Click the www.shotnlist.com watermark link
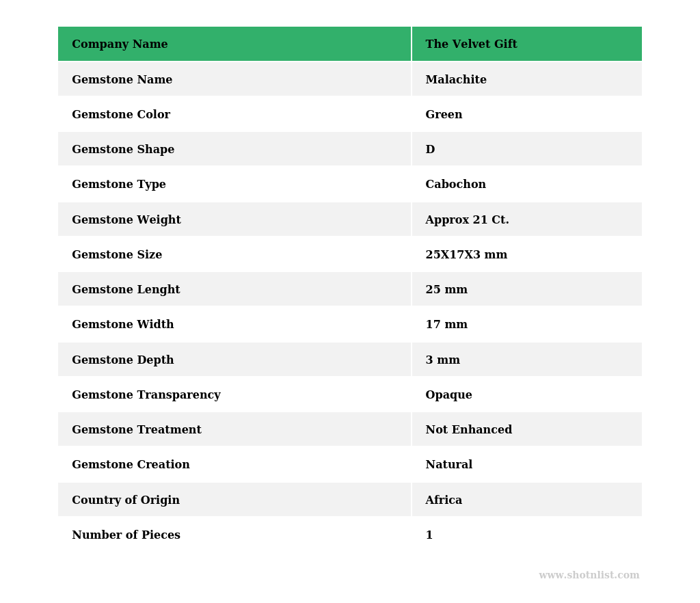Viewport: 700px width, 603px height. point(589,576)
